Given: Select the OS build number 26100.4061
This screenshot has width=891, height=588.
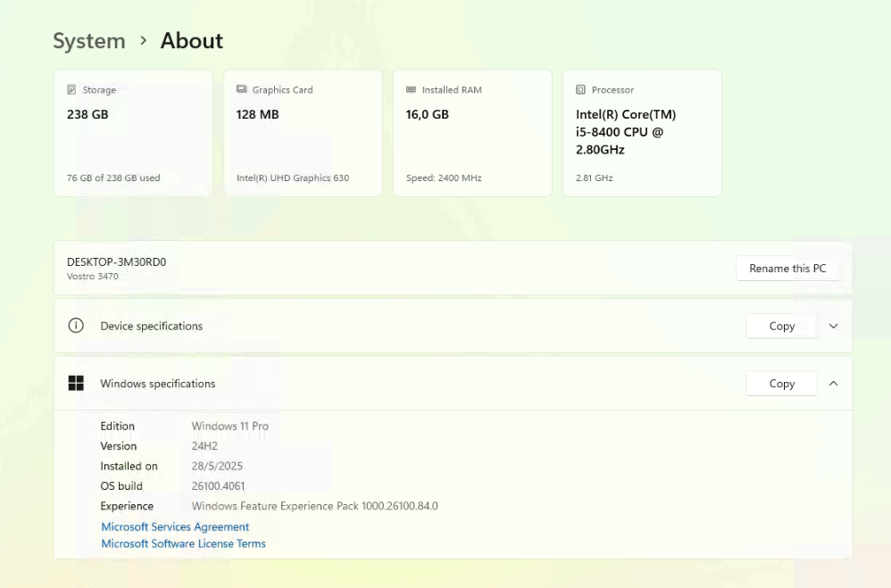Looking at the screenshot, I should pos(218,486).
